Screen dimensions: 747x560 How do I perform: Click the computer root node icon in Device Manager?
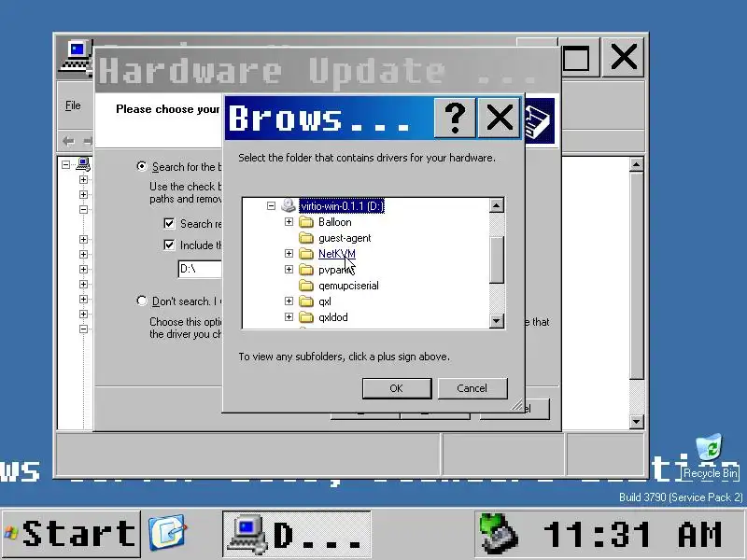coord(83,165)
